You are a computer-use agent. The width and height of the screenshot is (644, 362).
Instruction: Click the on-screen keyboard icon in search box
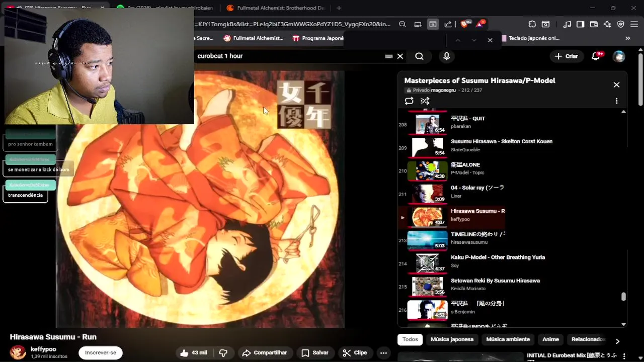(x=388, y=56)
